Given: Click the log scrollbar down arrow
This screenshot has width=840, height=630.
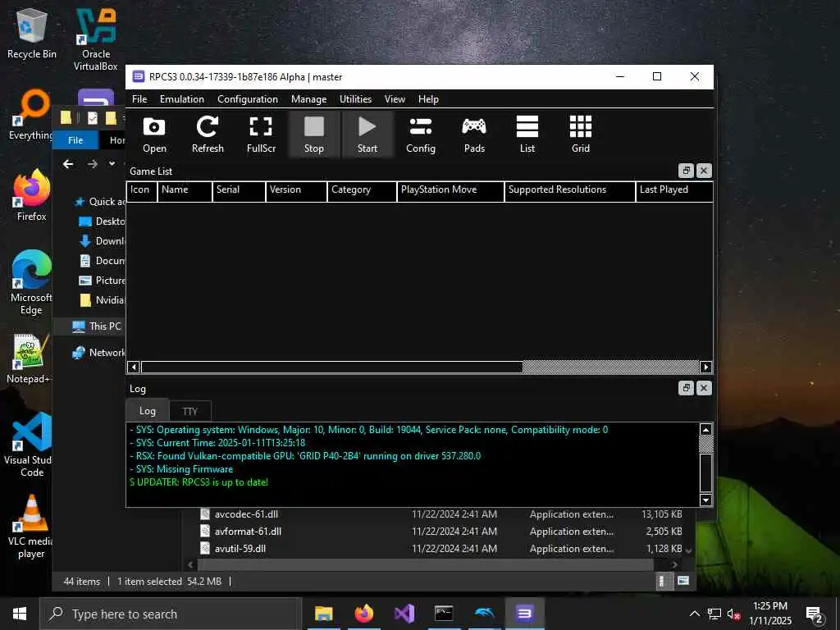Looking at the screenshot, I should pos(706,500).
